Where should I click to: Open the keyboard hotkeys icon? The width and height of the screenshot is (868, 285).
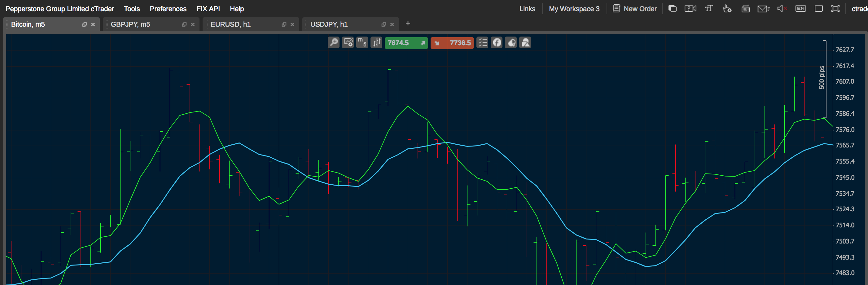point(746,9)
